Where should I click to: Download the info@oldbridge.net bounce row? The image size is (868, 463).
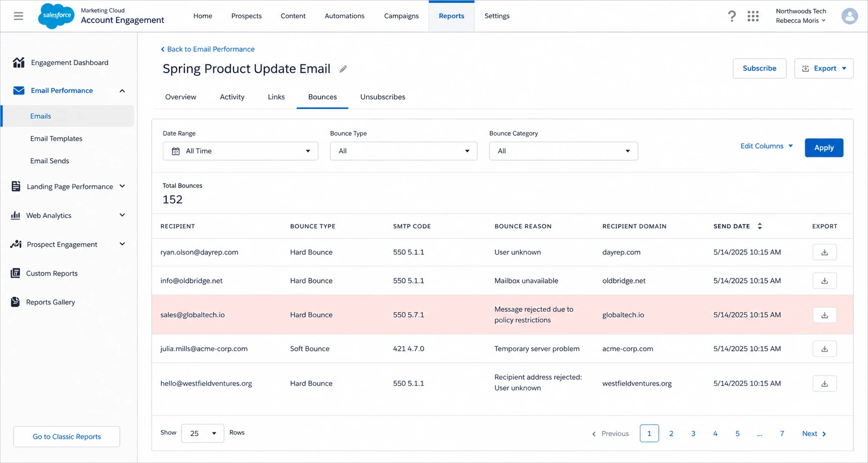coord(825,281)
